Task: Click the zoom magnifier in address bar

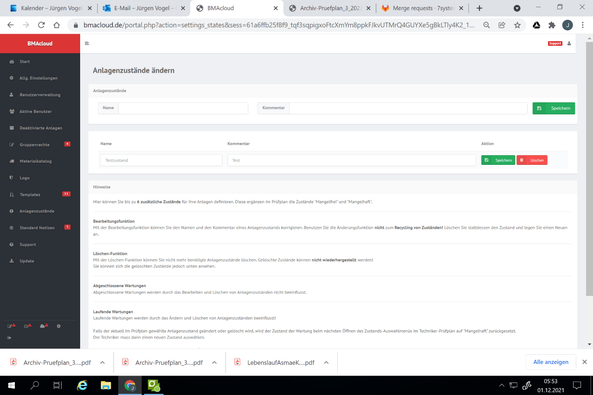Action: pyautogui.click(x=486, y=25)
